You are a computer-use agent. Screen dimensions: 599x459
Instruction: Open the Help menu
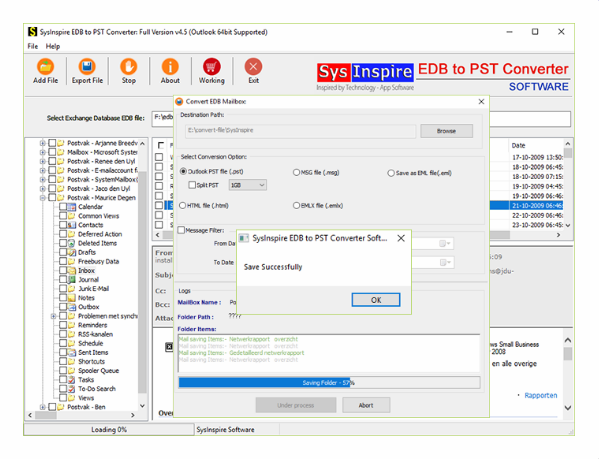53,46
